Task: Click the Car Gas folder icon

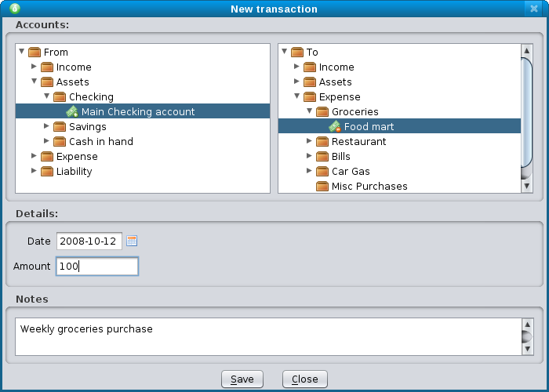Action: pyautogui.click(x=322, y=171)
